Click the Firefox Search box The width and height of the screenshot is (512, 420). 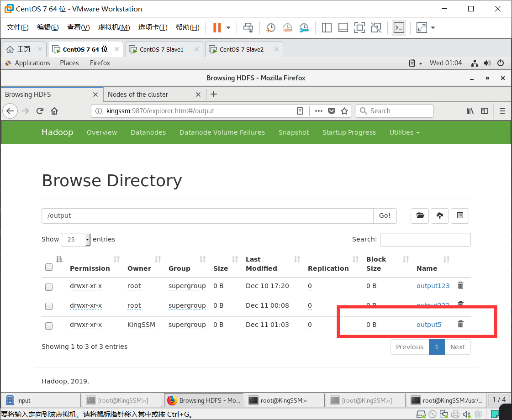[x=395, y=111]
